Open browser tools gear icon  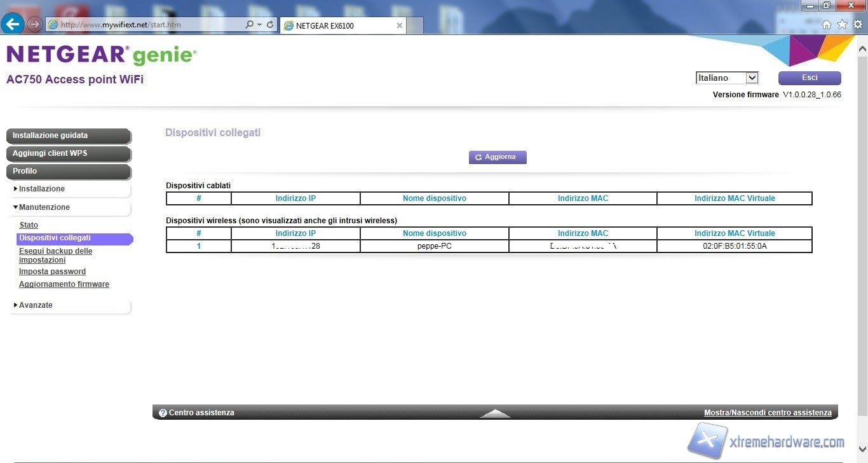(857, 25)
